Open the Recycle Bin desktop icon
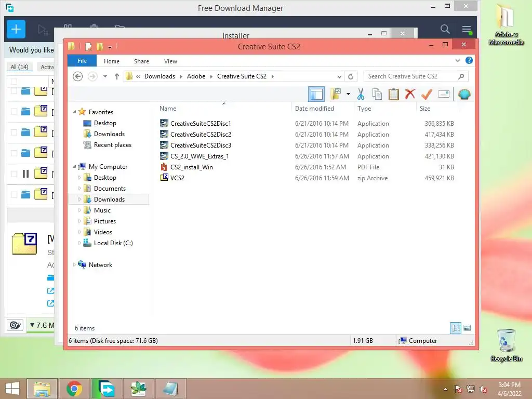Image resolution: width=532 pixels, height=399 pixels. pos(506,345)
